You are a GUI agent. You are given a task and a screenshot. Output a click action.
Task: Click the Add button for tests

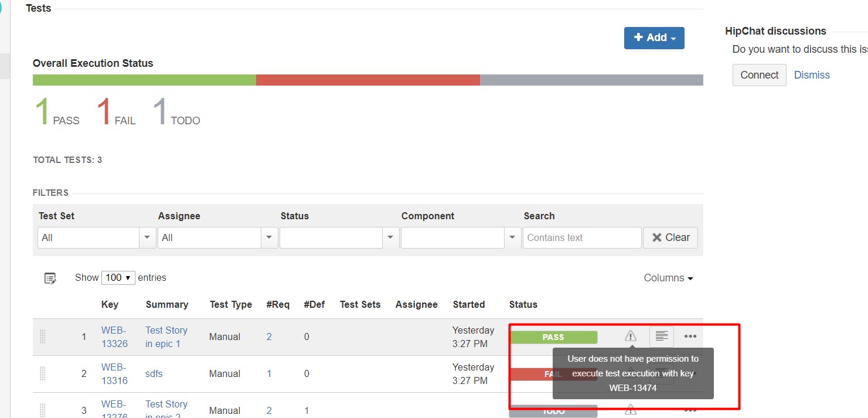coord(653,38)
